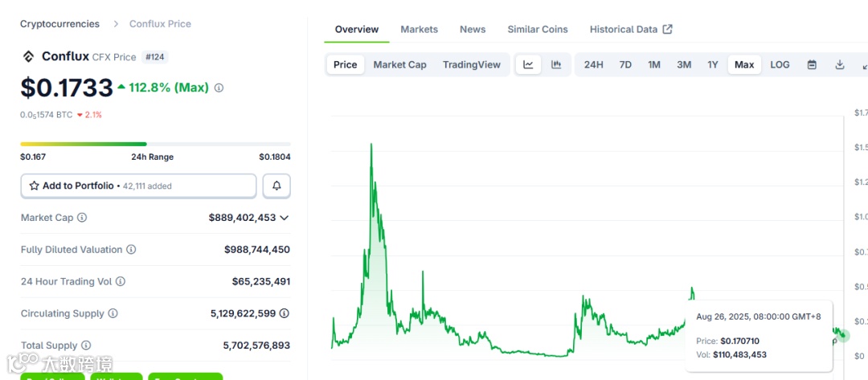Select the 7D time range
This screenshot has height=380, width=868.
625,65
